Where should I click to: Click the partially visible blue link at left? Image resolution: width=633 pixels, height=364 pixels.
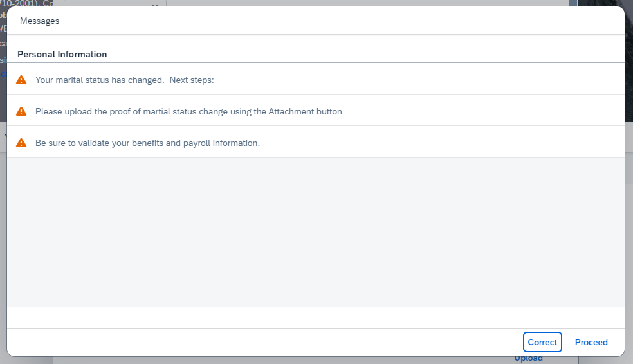pos(3,74)
